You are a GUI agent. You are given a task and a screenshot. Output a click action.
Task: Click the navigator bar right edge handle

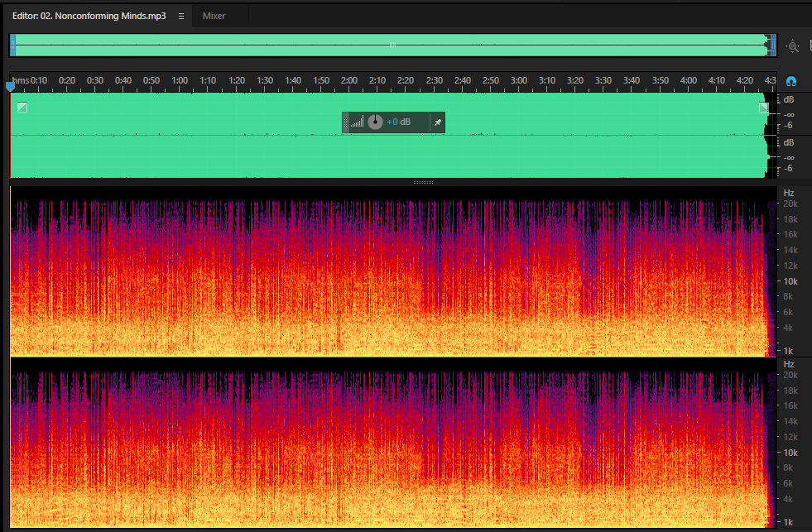coord(773,46)
